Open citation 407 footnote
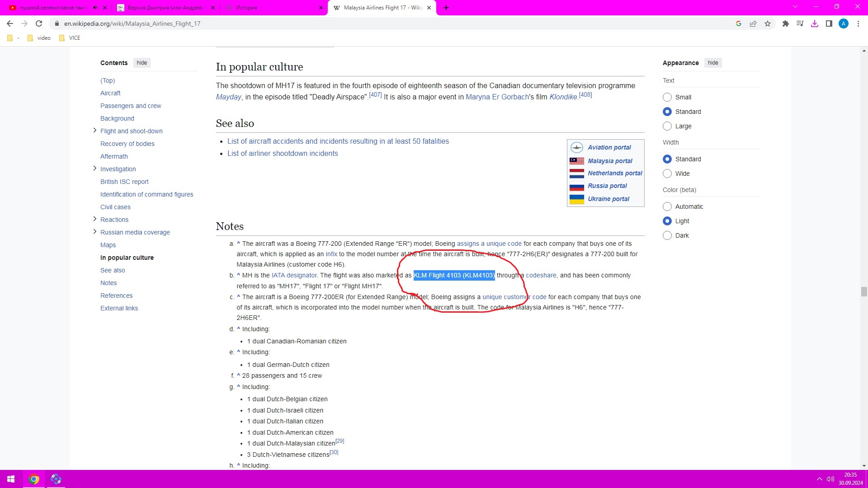This screenshot has height=488, width=868. click(375, 95)
